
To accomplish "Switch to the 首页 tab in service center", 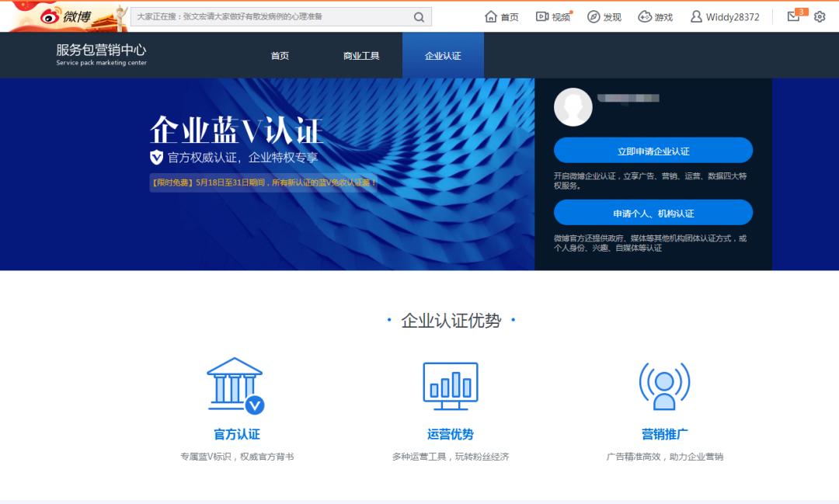I will pos(280,55).
